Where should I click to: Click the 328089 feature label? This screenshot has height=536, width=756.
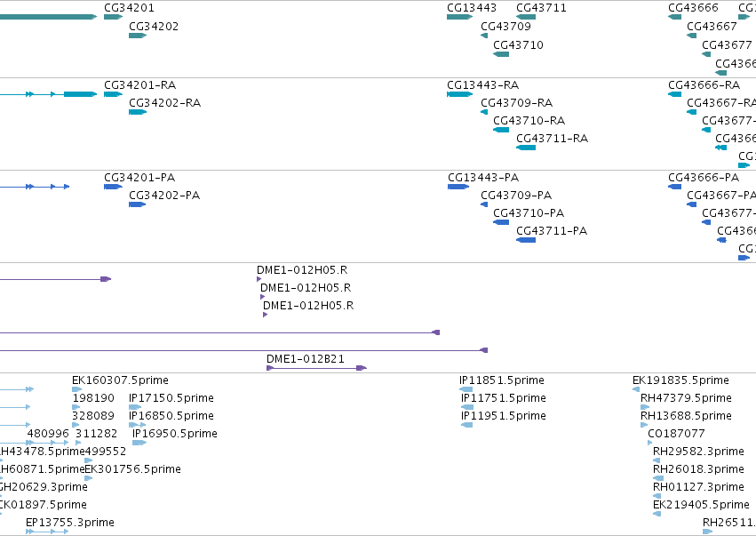click(x=93, y=416)
